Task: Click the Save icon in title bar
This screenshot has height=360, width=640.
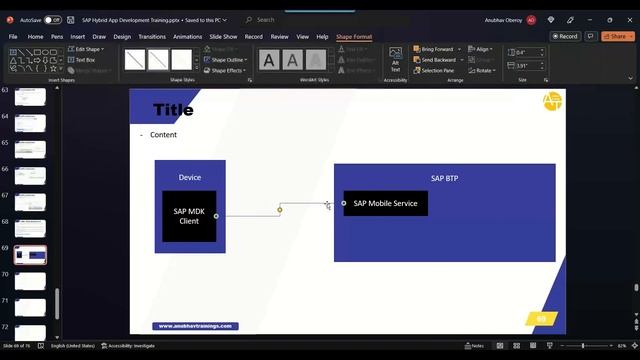Action: [71, 20]
